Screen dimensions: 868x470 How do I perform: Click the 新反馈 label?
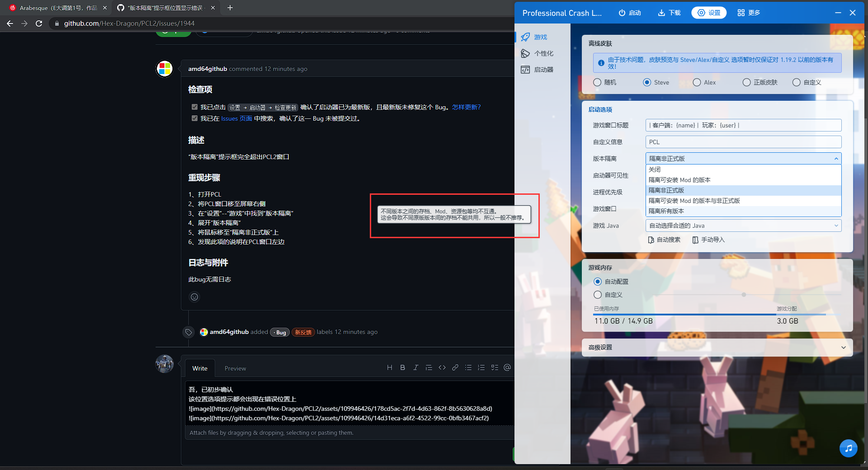[303, 332]
